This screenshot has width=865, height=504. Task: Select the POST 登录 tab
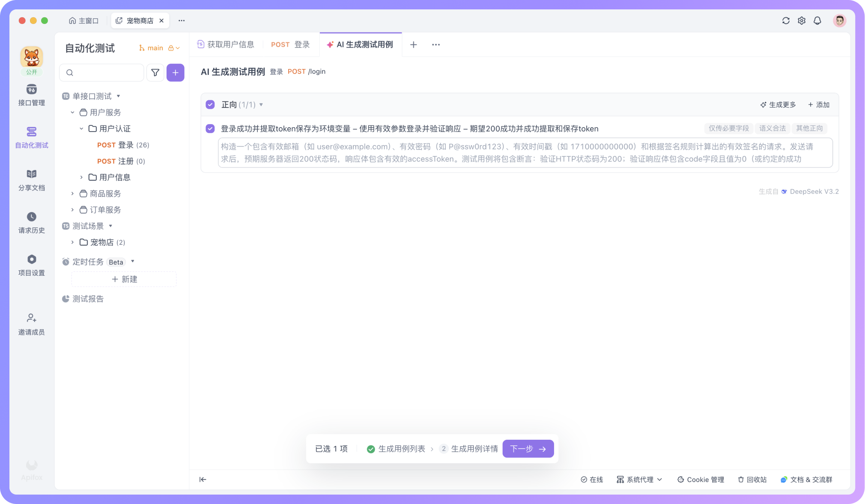pyautogui.click(x=290, y=44)
